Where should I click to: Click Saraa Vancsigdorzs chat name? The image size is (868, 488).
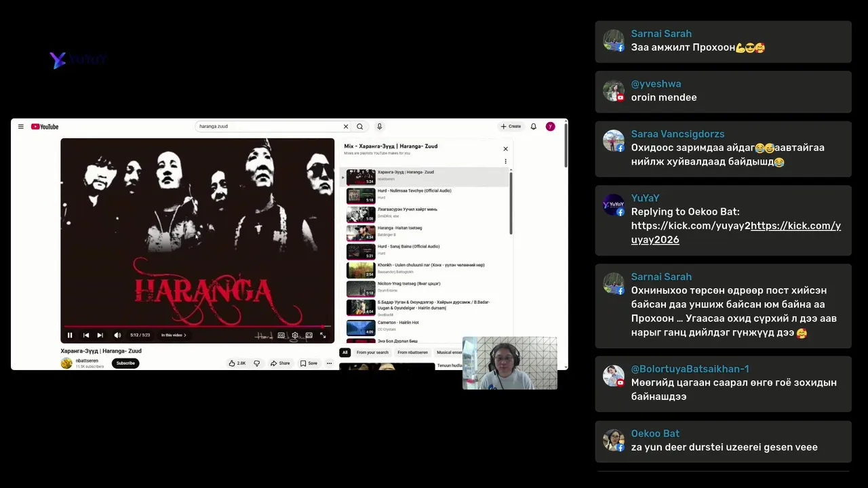coord(677,134)
